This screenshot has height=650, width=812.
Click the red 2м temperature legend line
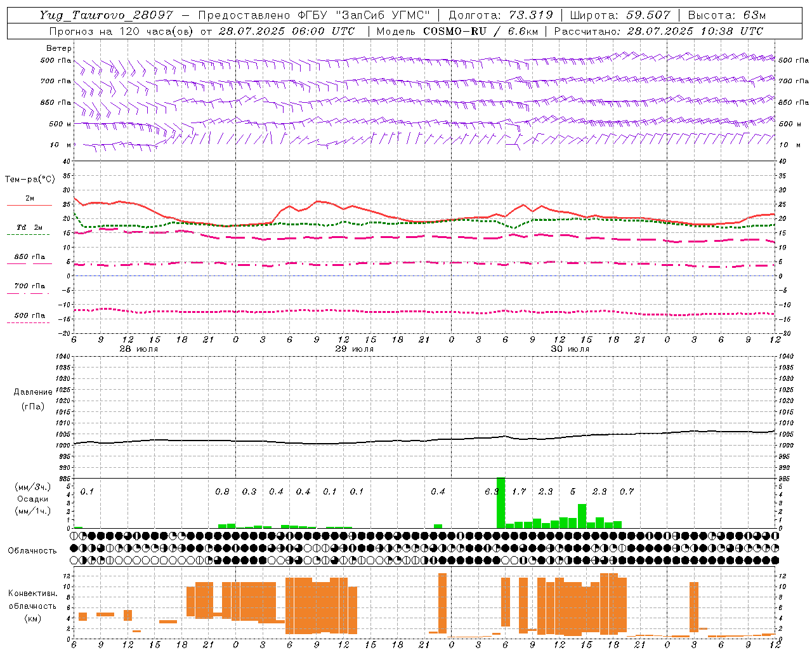29,206
